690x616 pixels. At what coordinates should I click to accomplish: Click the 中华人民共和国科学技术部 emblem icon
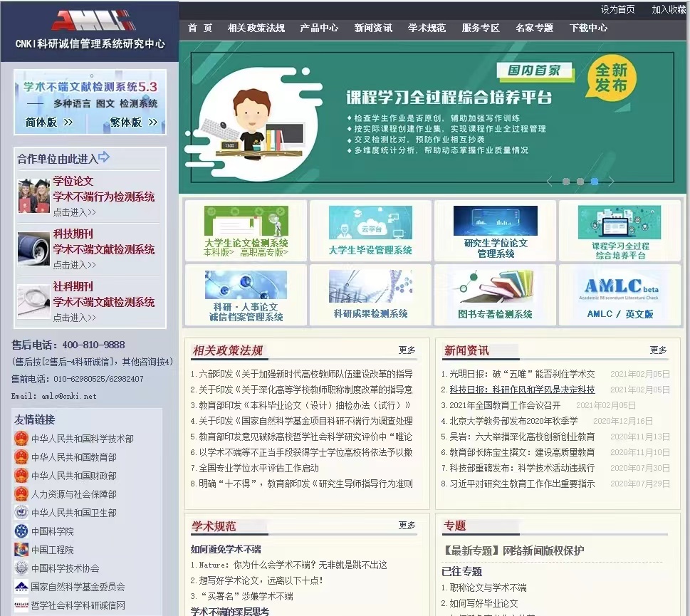click(x=21, y=439)
